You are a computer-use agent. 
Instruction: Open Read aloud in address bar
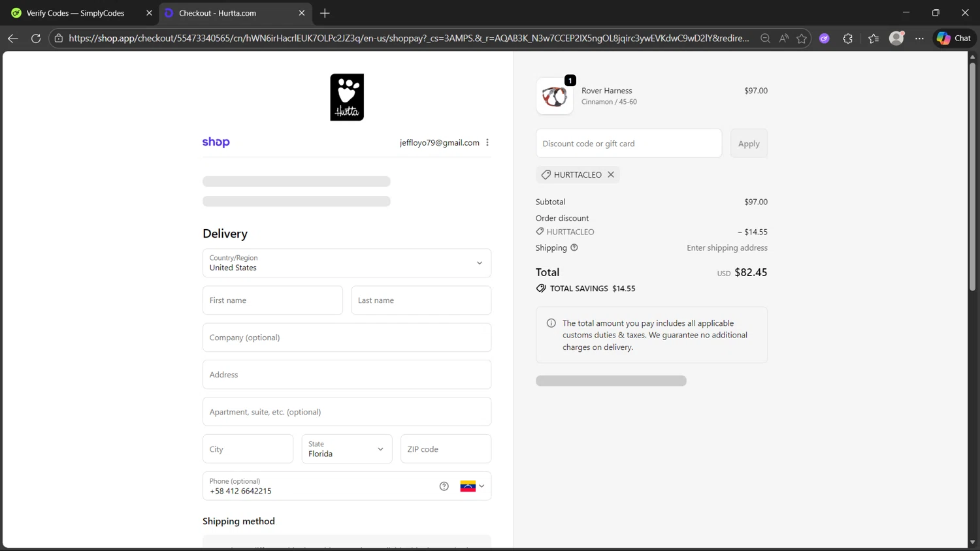[x=783, y=39]
